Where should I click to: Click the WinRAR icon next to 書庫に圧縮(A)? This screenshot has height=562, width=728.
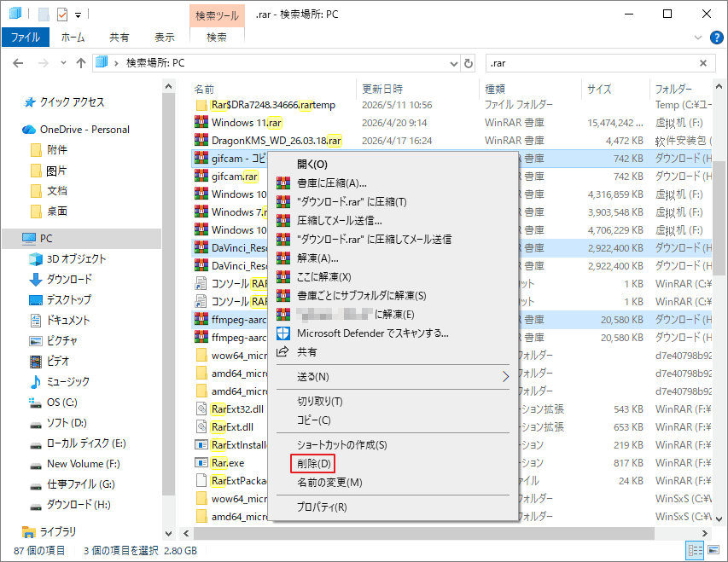[x=283, y=183]
